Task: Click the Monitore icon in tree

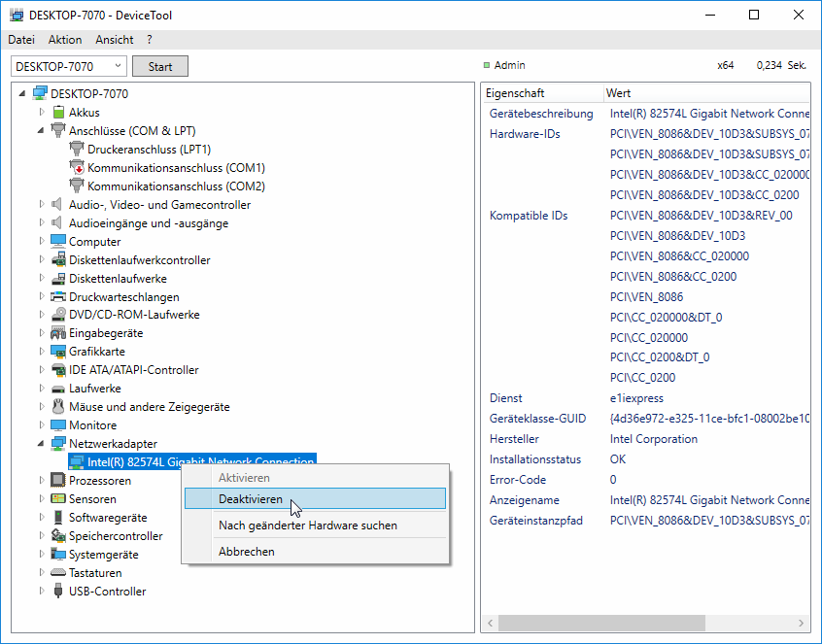Action: click(x=58, y=425)
